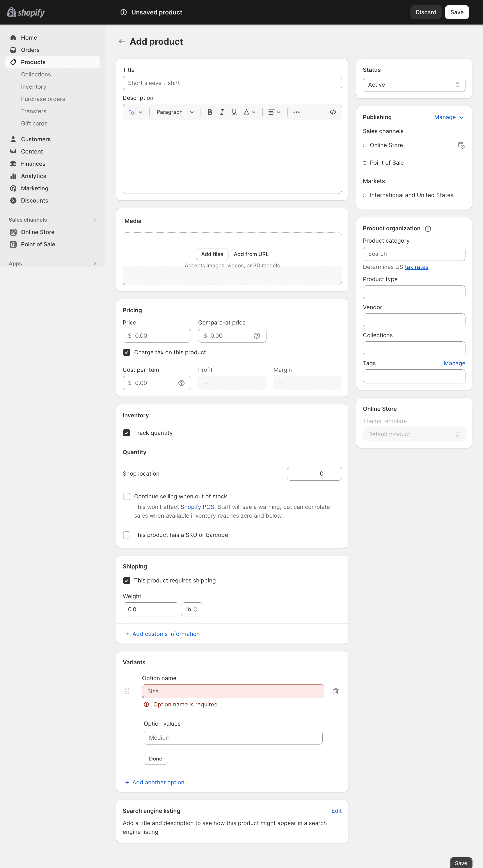Click the Add files button in Media
Image resolution: width=483 pixels, height=868 pixels.
(212, 254)
